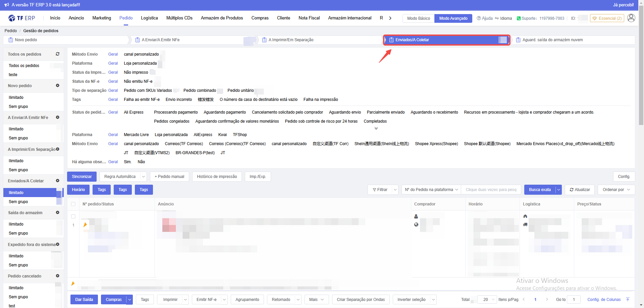Click the megaphone announcement icon in banner
Viewport: 644px width, 308px height.
click(x=7, y=5)
